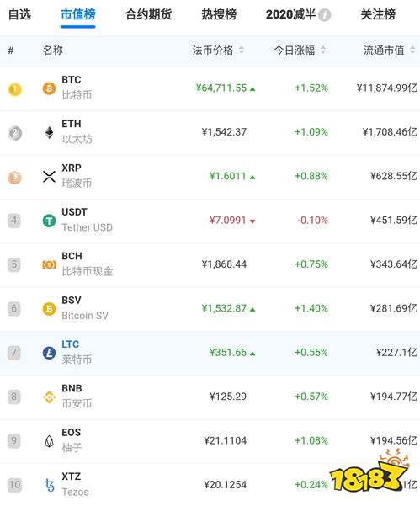Click the XRP ripple logo icon
Screen dimensions: 420x506
(x=49, y=177)
